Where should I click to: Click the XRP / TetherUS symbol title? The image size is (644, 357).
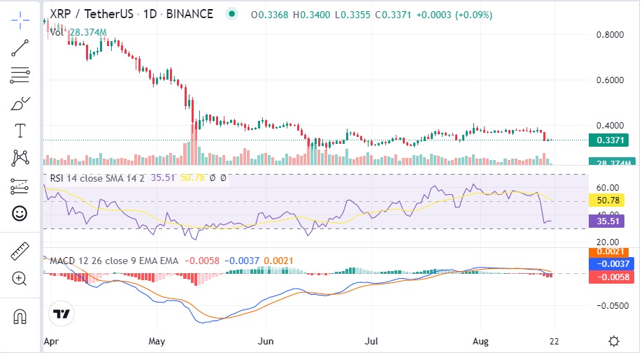[92, 14]
